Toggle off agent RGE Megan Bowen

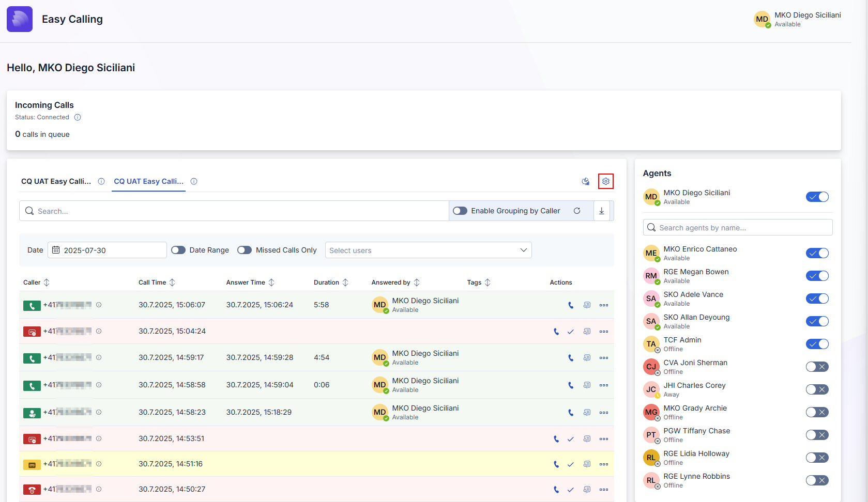(x=817, y=276)
